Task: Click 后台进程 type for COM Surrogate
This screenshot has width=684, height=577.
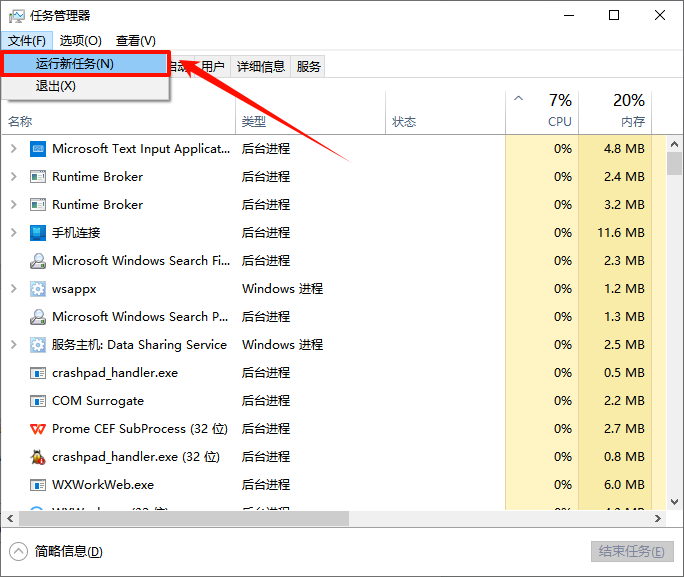Action: click(266, 401)
